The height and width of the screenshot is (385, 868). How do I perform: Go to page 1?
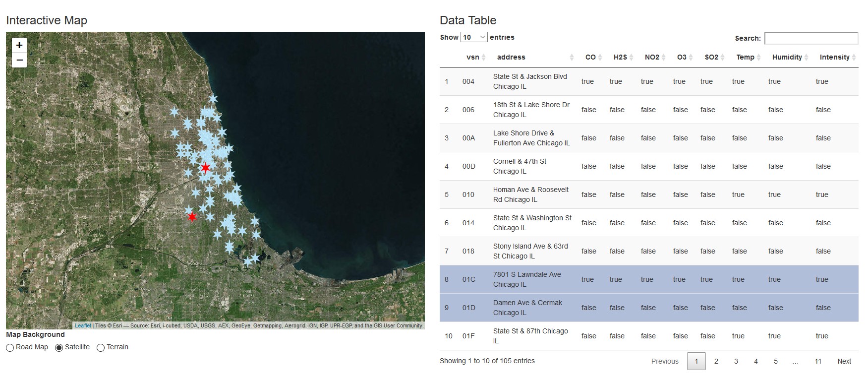[x=696, y=361]
